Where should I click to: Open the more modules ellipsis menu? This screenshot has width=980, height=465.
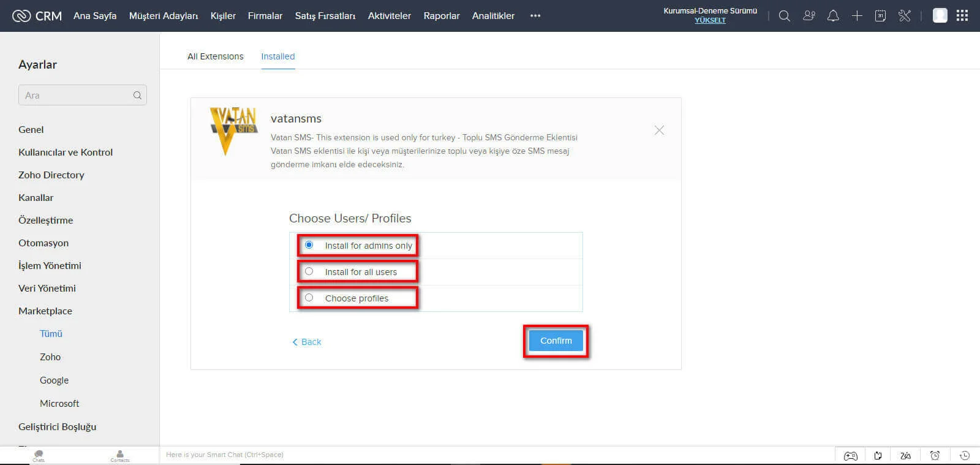[535, 16]
